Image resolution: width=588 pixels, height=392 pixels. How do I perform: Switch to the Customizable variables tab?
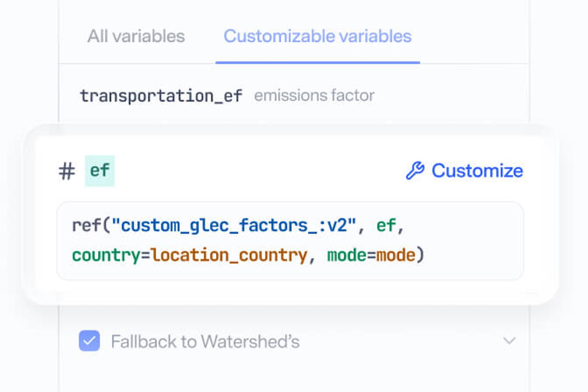(x=318, y=36)
